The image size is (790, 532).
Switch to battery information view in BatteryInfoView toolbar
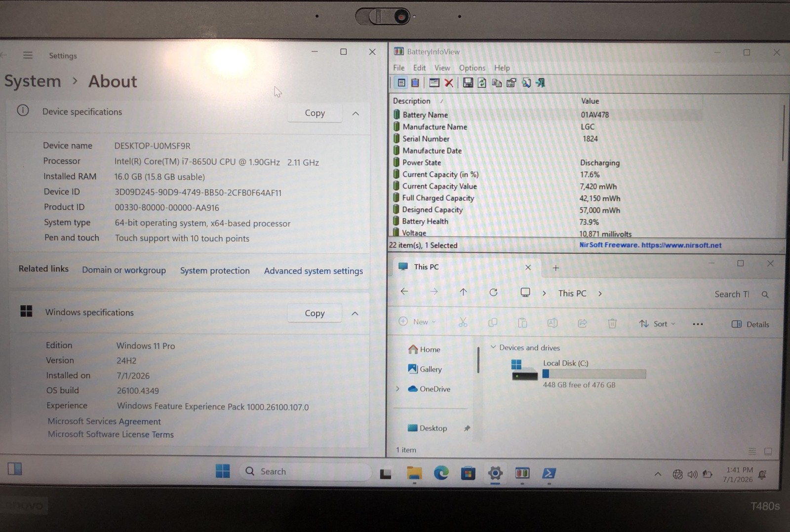(401, 83)
